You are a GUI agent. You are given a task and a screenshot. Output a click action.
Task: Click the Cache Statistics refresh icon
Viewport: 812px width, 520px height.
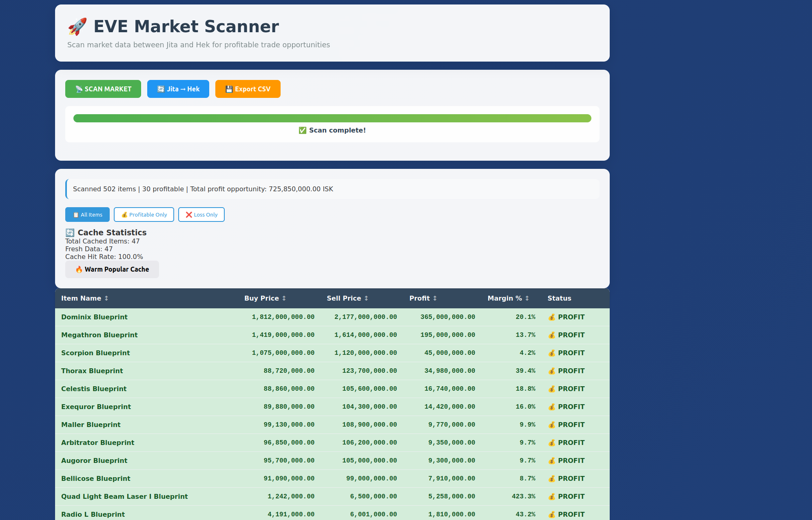[x=70, y=232]
